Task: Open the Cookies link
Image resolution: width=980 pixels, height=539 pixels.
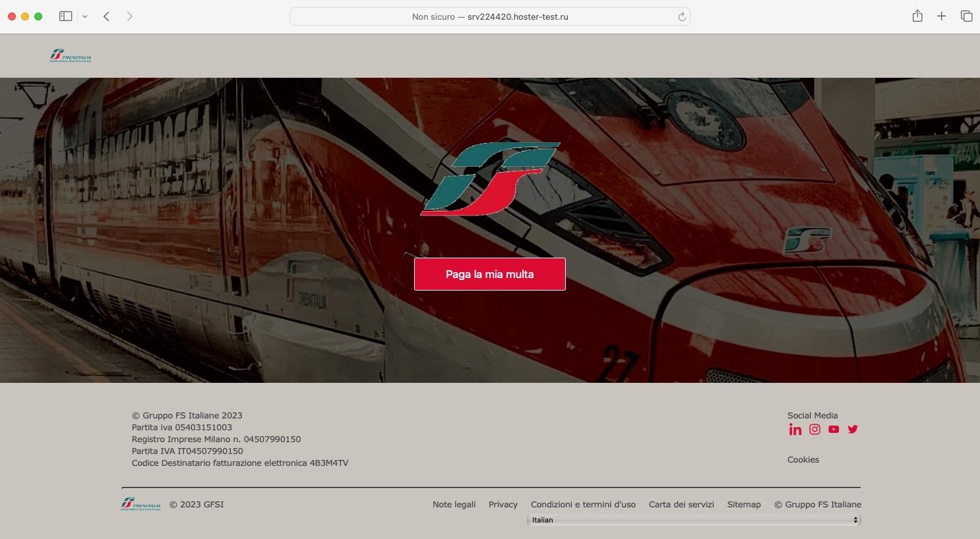Action: pyautogui.click(x=803, y=460)
